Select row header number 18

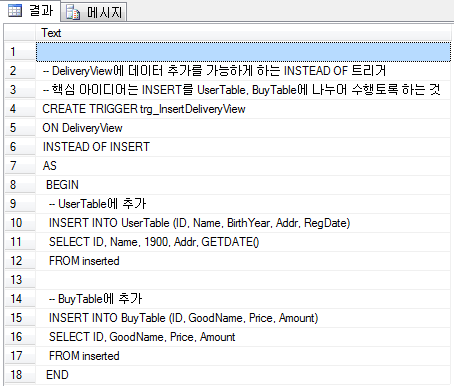click(x=20, y=375)
